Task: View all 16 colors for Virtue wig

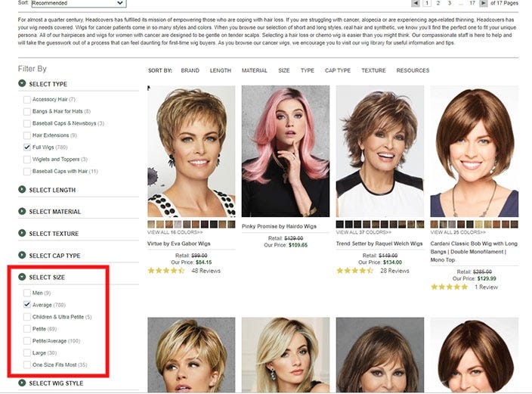Action: pyautogui.click(x=175, y=232)
